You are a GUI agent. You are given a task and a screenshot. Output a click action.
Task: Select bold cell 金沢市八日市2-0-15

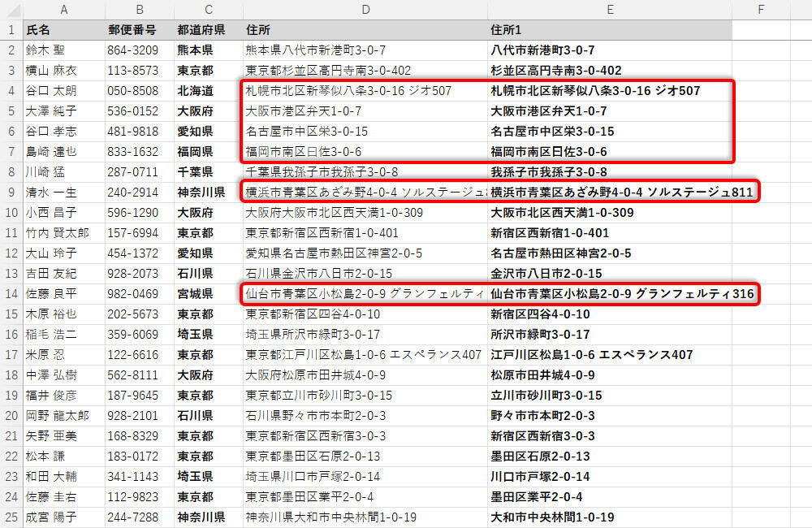(x=610, y=274)
